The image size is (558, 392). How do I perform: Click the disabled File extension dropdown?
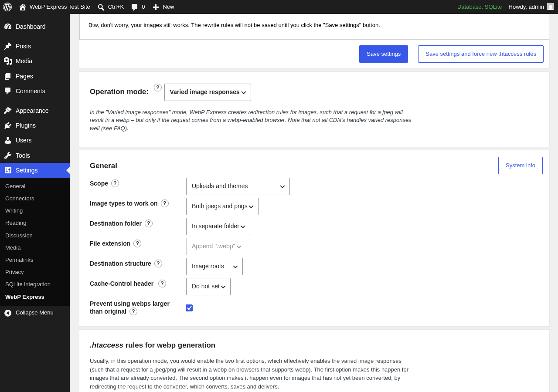(x=216, y=247)
